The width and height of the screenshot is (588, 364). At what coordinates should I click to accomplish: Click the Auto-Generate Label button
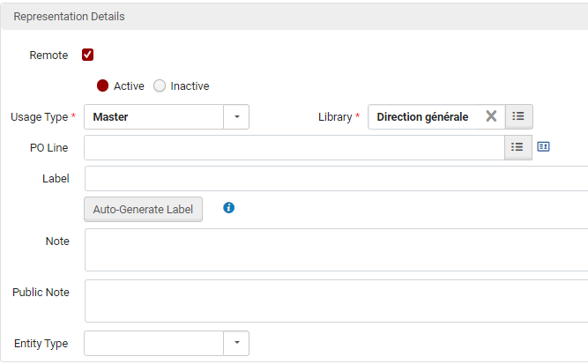pos(143,209)
